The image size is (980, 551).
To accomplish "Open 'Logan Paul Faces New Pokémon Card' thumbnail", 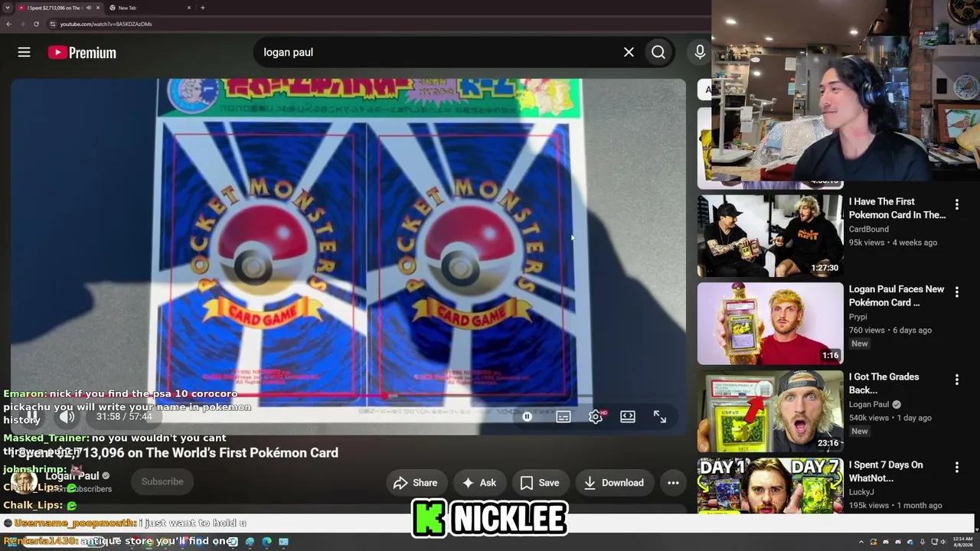I will point(770,324).
